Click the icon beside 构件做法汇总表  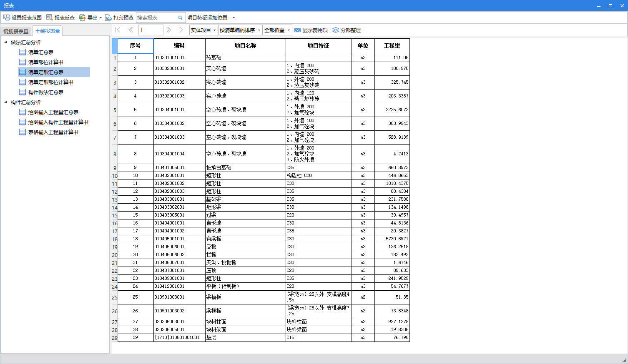[x=23, y=92]
